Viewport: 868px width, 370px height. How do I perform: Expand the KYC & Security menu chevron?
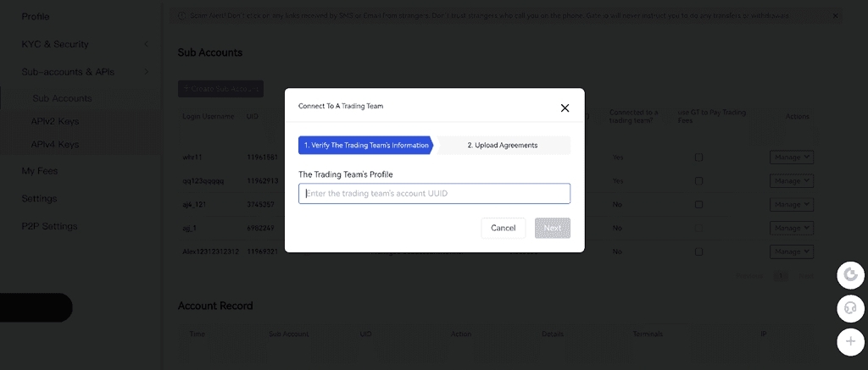[x=147, y=44]
